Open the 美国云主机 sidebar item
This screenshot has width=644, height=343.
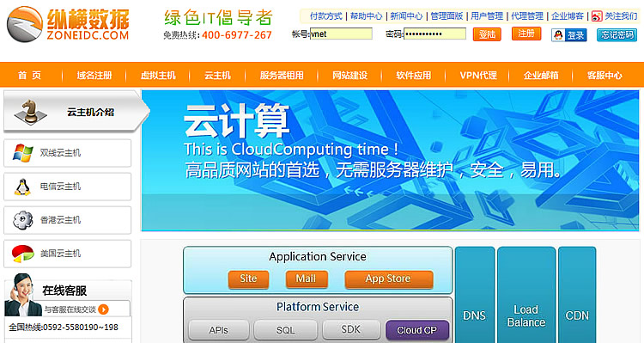[67, 254]
